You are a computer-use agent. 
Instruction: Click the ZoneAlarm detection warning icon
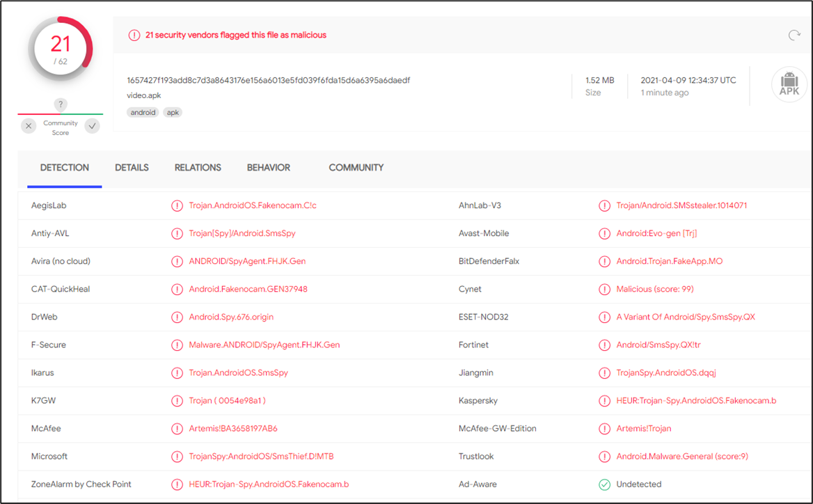pos(177,485)
